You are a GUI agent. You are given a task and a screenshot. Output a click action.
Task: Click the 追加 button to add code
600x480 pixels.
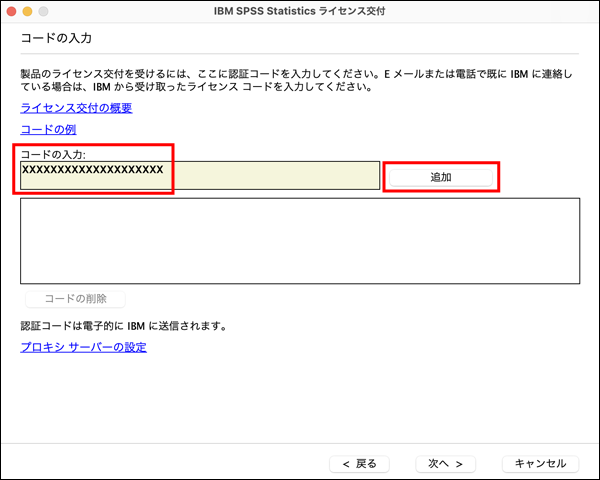(441, 177)
